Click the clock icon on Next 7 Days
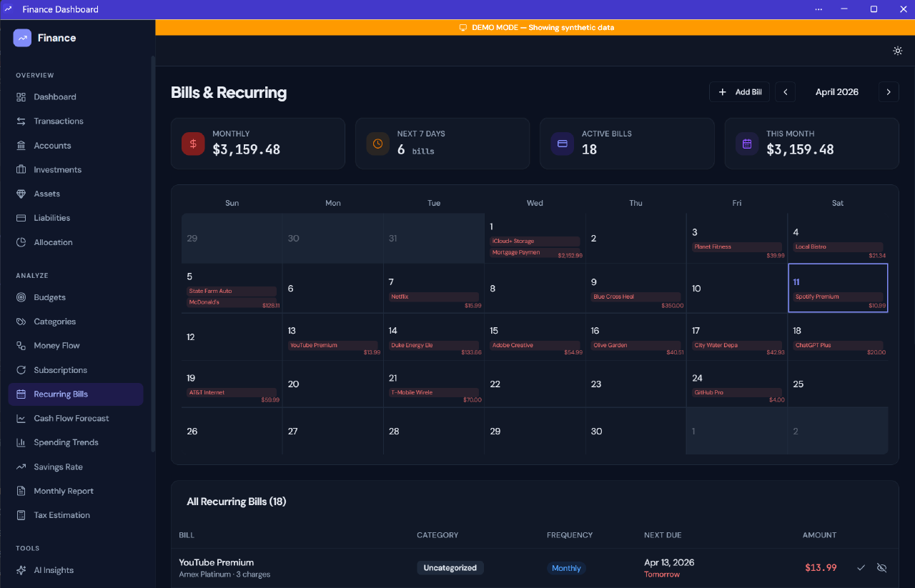 pyautogui.click(x=377, y=144)
